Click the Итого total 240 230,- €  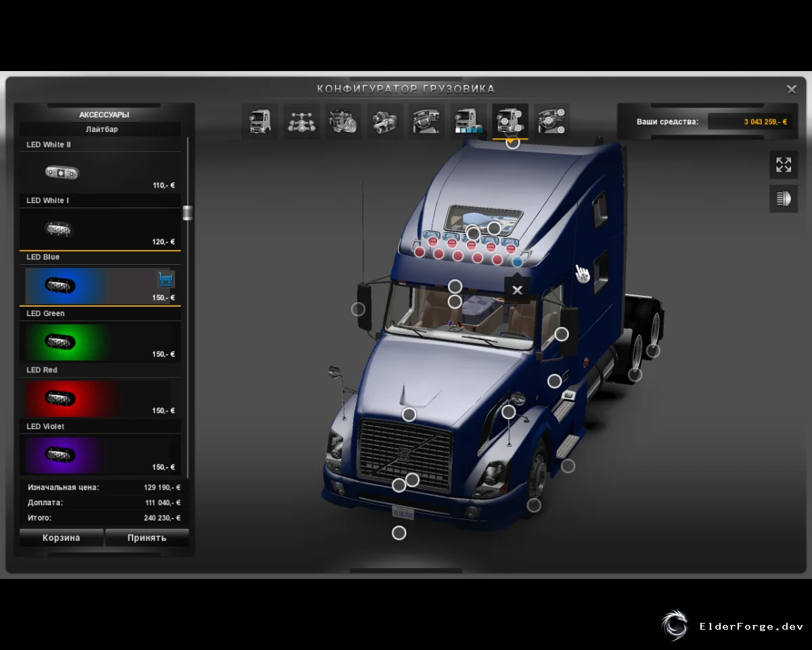click(162, 518)
